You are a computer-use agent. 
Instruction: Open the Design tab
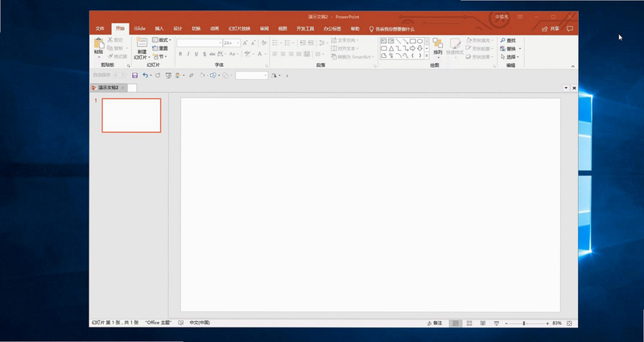pyautogui.click(x=177, y=29)
